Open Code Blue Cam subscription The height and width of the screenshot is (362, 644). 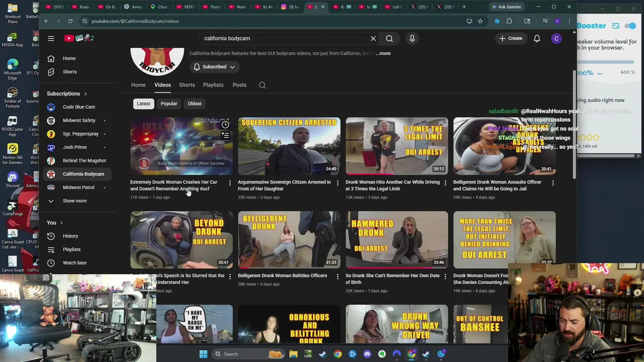(78, 107)
